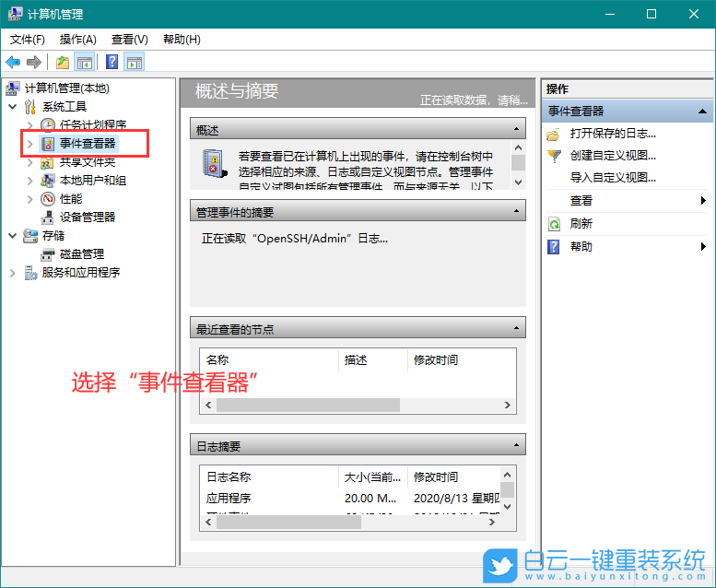Click the 性能 monitor icon
Screen dimensions: 716x588
click(x=48, y=199)
